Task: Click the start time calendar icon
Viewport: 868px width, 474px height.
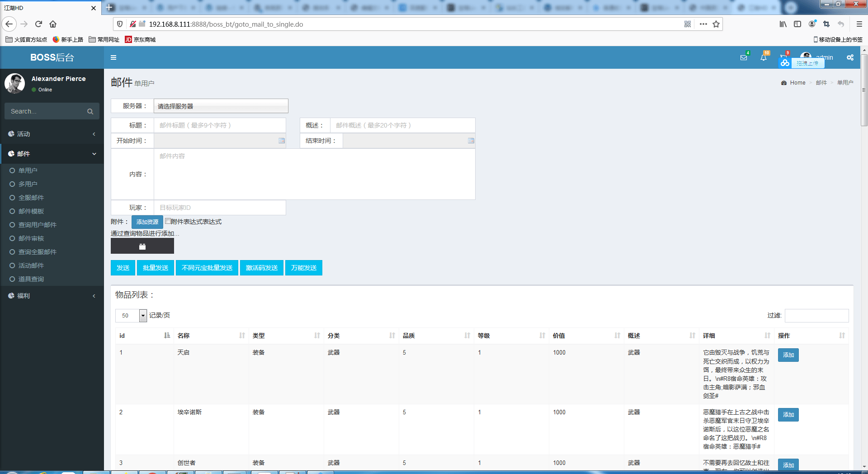Action: click(x=282, y=141)
